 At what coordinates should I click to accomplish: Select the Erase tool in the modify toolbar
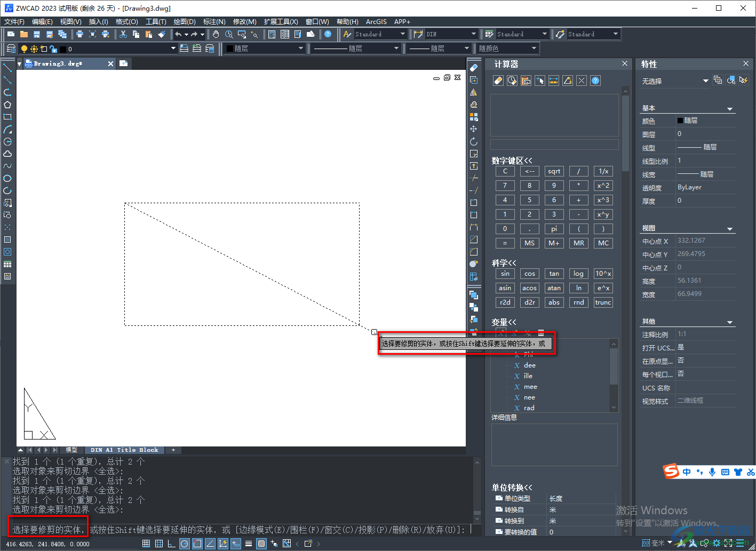point(473,68)
